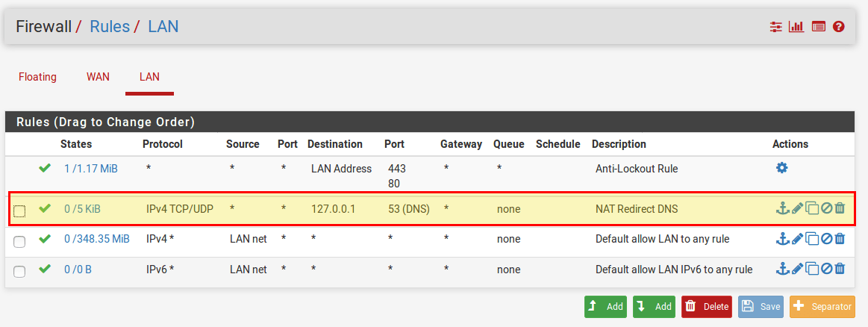This screenshot has height=327, width=868.
Task: Click the Separator button
Action: pos(822,306)
